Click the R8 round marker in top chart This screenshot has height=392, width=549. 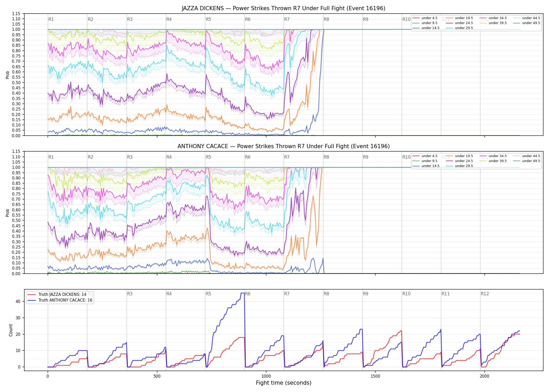326,19
